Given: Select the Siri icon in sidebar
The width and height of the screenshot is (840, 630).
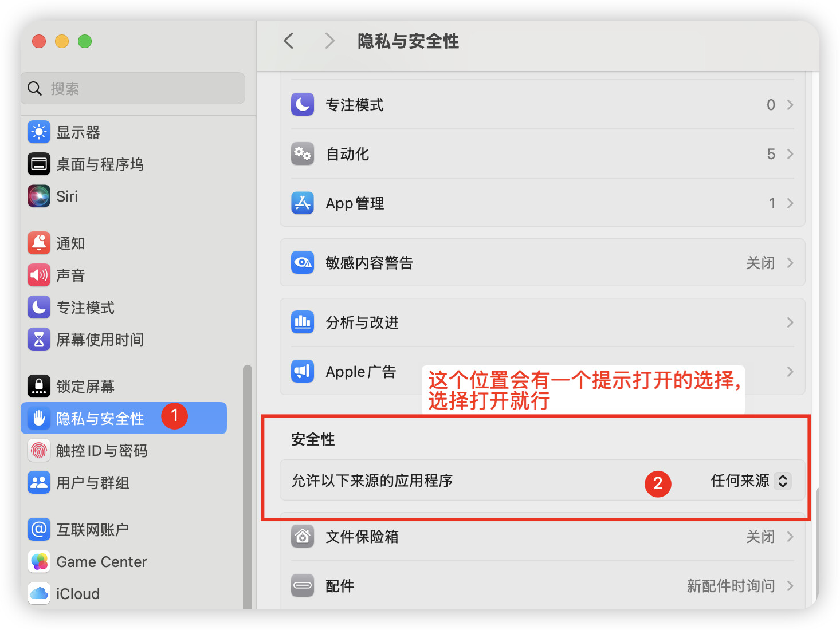Looking at the screenshot, I should click(39, 196).
